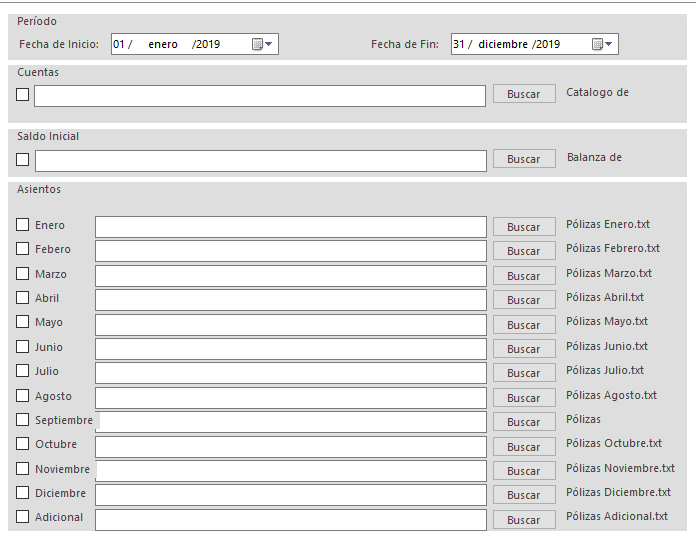Toggle the Septiembre checkbox
The image size is (696, 552).
click(x=23, y=420)
